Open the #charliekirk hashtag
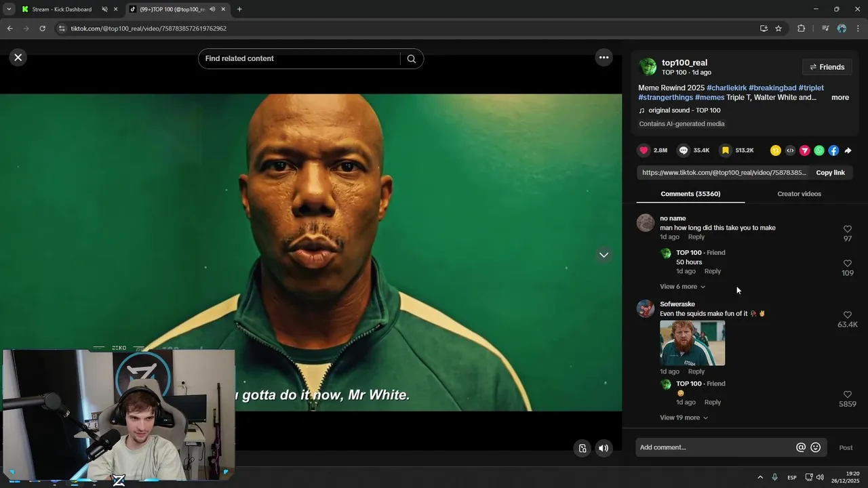This screenshot has height=488, width=868. [726, 88]
